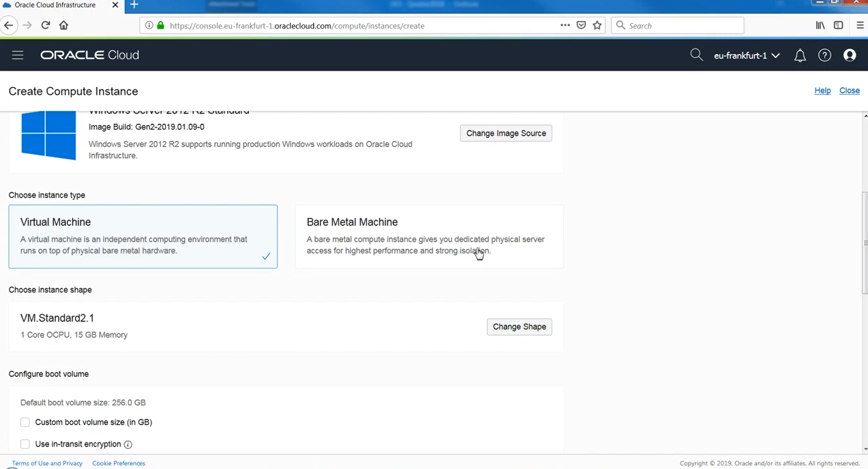This screenshot has width=868, height=469.
Task: Click the Pocket save icon in address bar
Action: [581, 25]
